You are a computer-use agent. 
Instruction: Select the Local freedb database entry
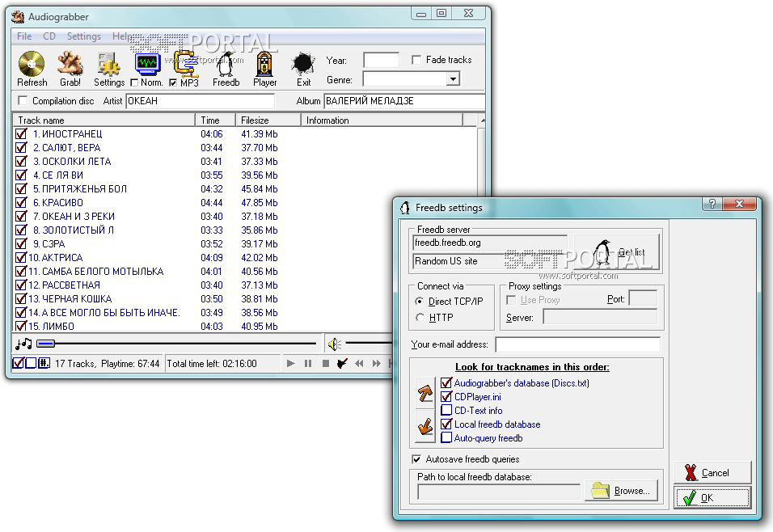pyautogui.click(x=497, y=424)
